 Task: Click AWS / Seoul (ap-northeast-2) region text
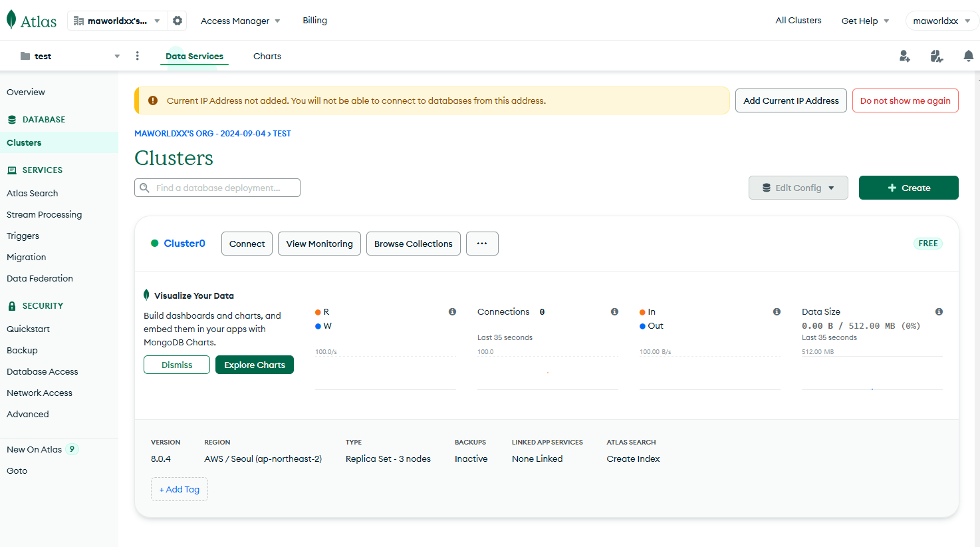(x=263, y=458)
